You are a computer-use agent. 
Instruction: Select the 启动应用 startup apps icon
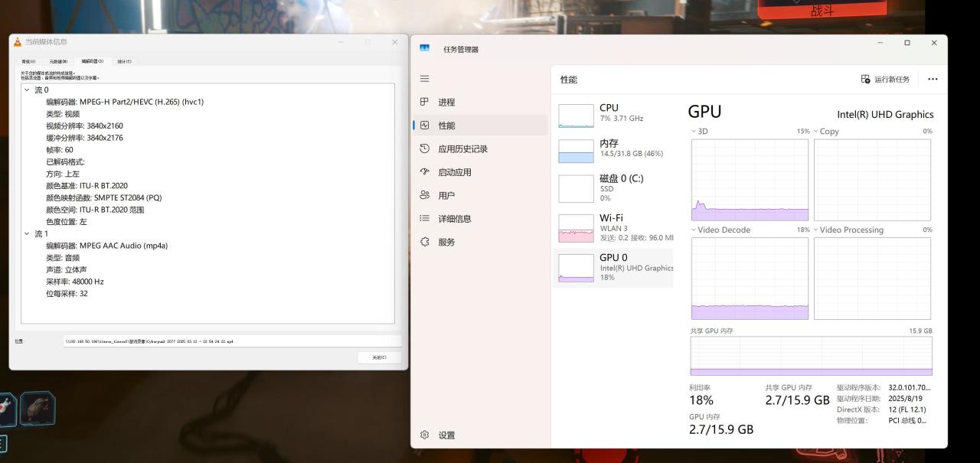[x=425, y=172]
